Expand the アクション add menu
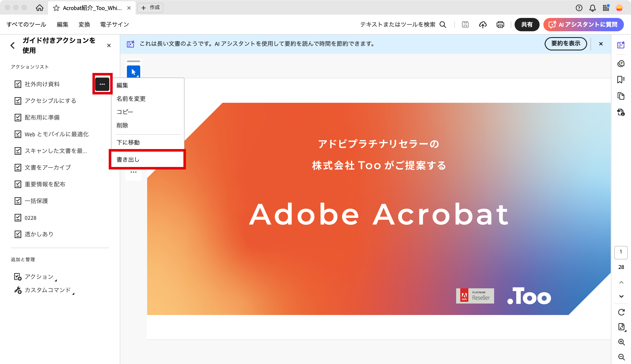 coord(39,276)
